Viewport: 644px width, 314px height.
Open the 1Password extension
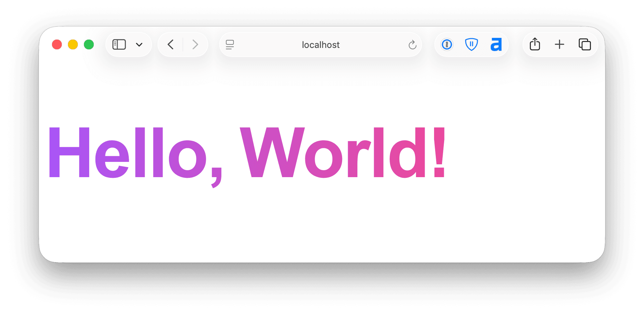447,44
